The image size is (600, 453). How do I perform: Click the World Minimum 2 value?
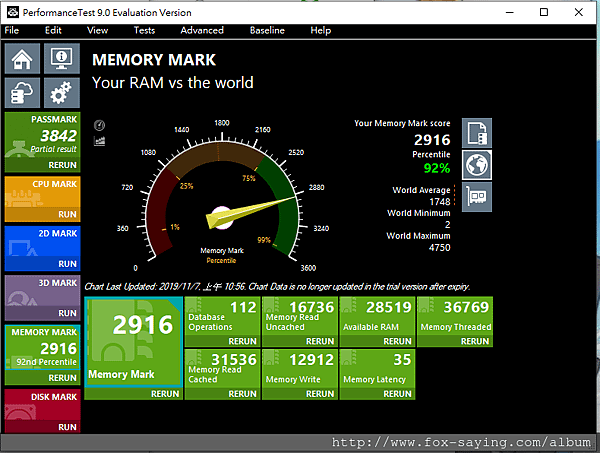(447, 225)
